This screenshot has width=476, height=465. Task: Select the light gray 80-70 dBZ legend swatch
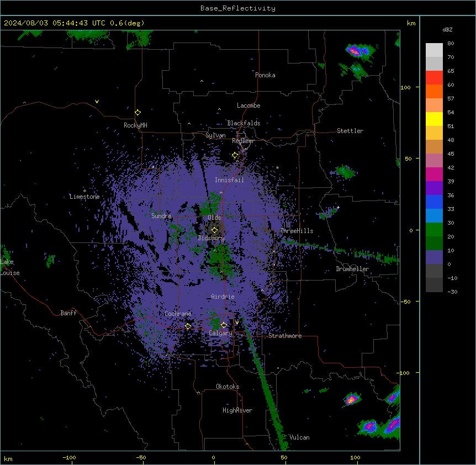pos(434,50)
